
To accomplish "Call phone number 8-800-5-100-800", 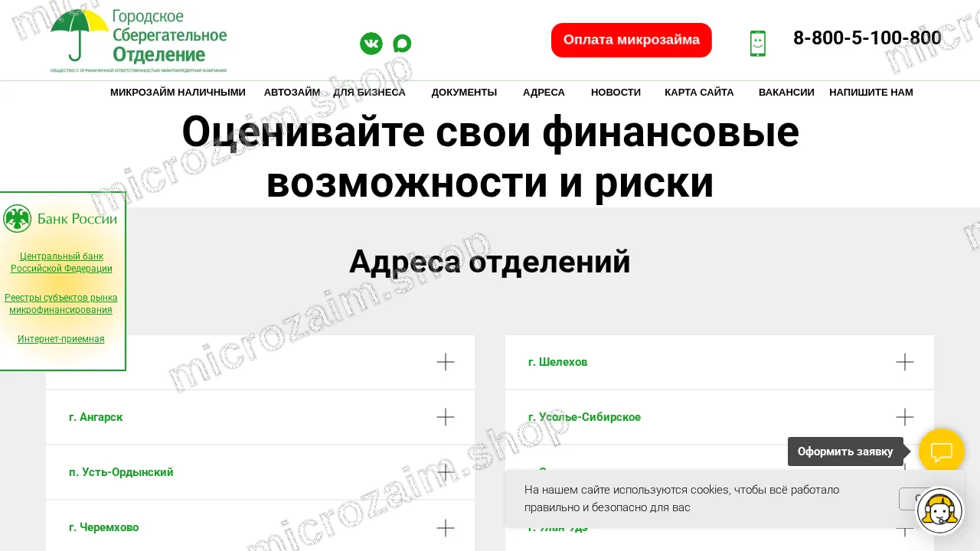I will [x=867, y=38].
